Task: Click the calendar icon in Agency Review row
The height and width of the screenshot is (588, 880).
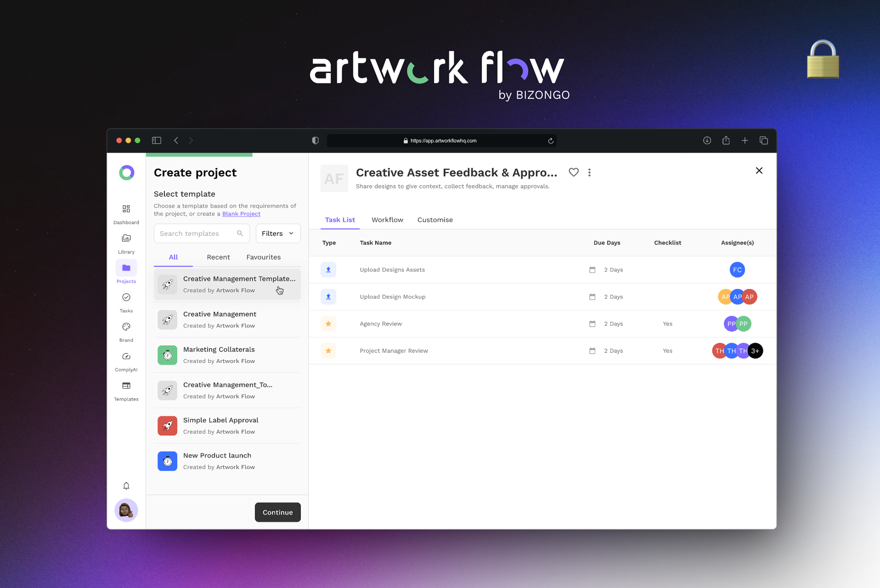Action: coord(592,324)
